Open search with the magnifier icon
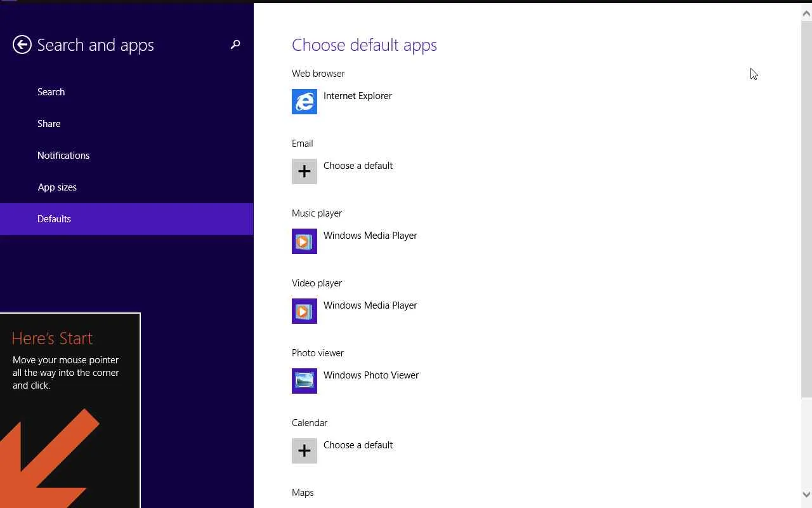 coord(235,44)
